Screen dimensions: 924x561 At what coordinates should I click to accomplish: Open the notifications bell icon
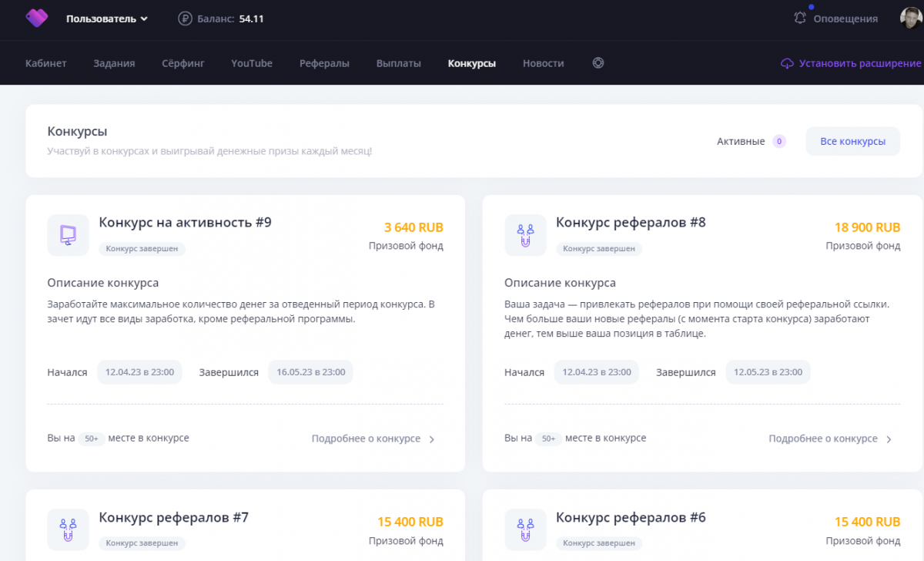pyautogui.click(x=800, y=18)
